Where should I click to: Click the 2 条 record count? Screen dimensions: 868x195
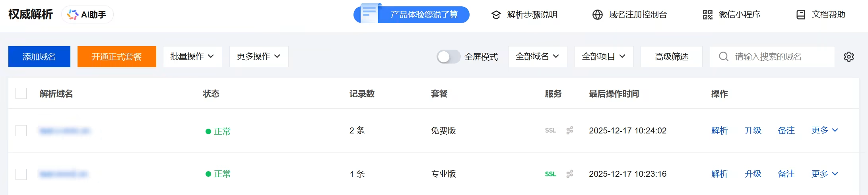point(357,130)
